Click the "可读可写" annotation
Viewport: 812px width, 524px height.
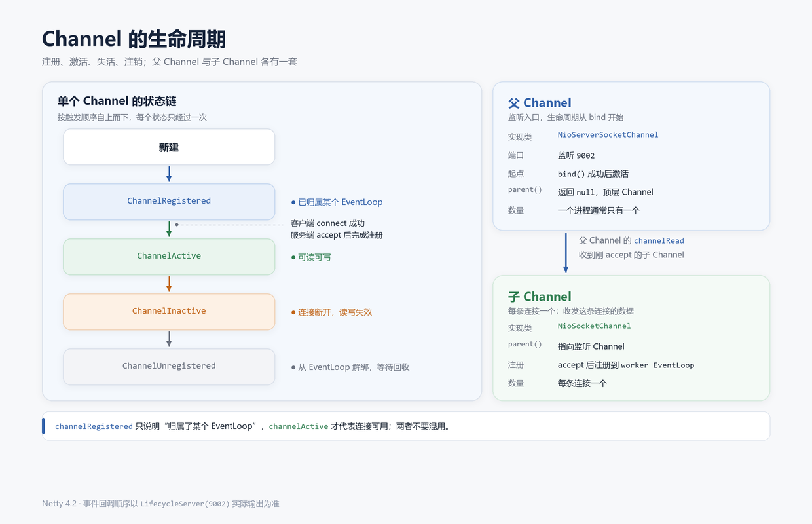(x=311, y=257)
